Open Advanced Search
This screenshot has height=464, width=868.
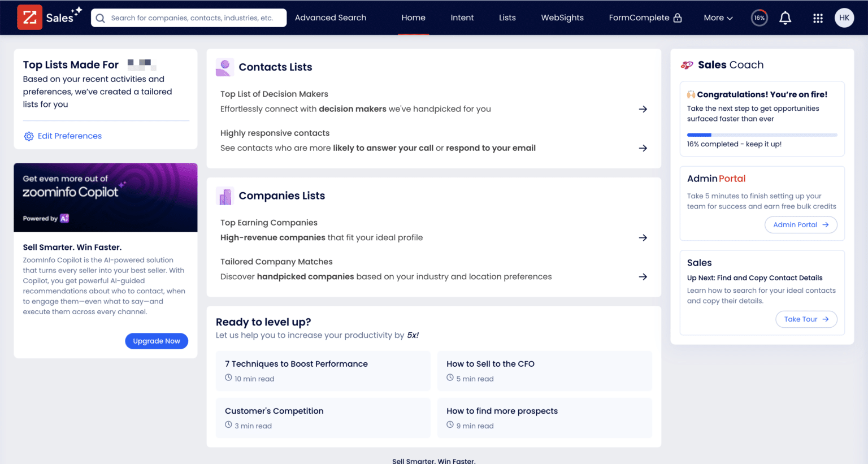tap(331, 18)
